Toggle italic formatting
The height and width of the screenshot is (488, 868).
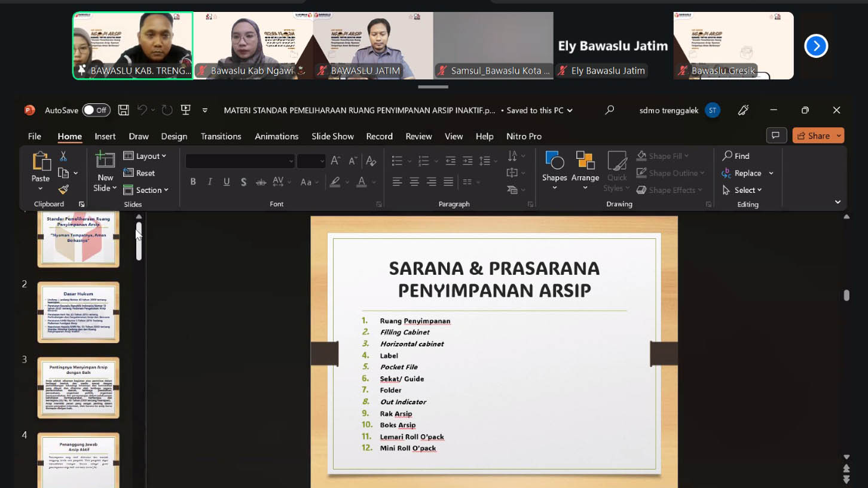(x=209, y=181)
